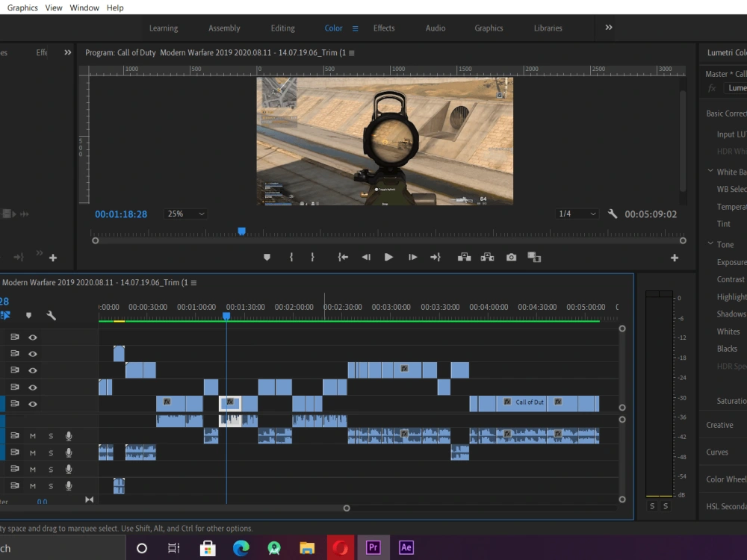The height and width of the screenshot is (560, 747).
Task: Jump to the In point
Action: (x=343, y=258)
